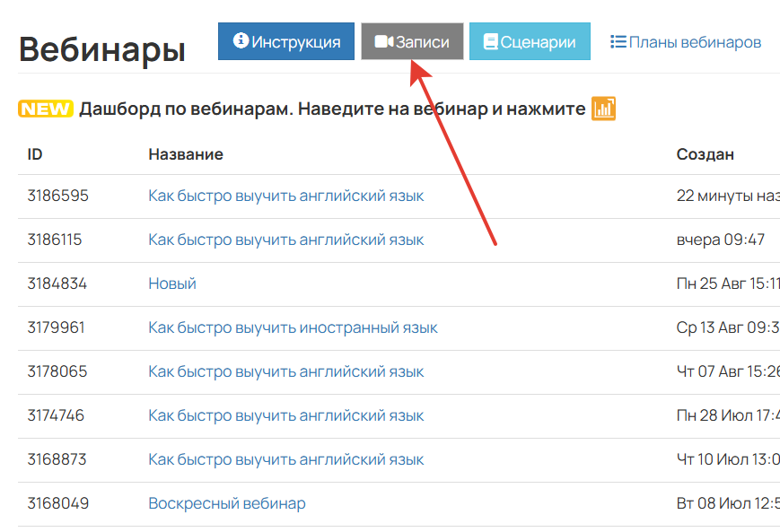780x532 pixels.
Task: Click the creation date вчера 09:47
Action: 720,240
